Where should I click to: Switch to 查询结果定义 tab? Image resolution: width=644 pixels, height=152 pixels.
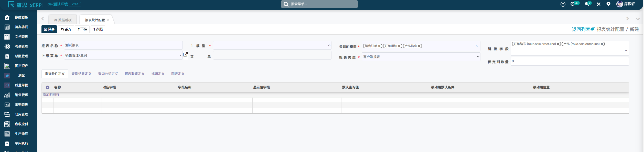[x=81, y=74]
